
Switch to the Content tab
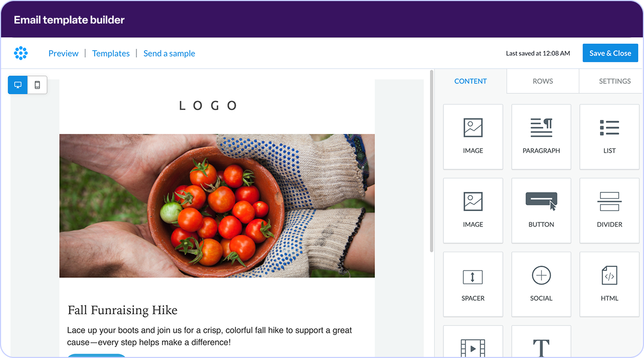click(470, 81)
